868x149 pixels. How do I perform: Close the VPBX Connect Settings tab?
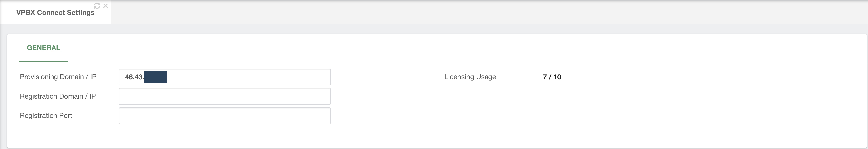[106, 6]
